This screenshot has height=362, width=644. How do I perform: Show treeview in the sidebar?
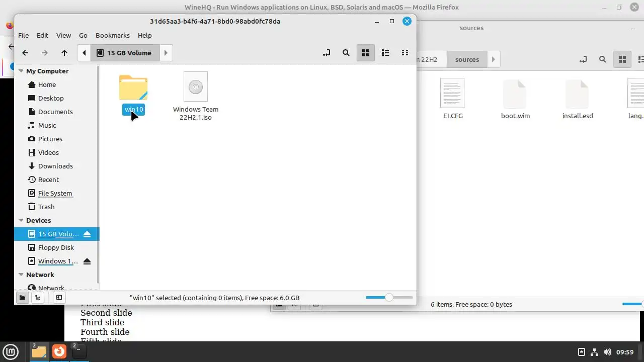[38, 298]
